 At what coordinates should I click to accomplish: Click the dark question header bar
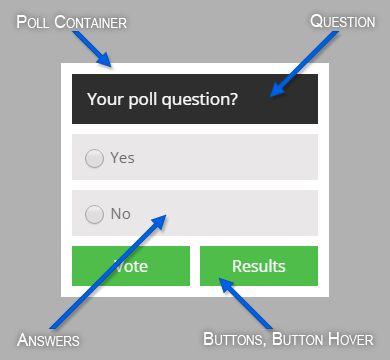pyautogui.click(x=195, y=99)
